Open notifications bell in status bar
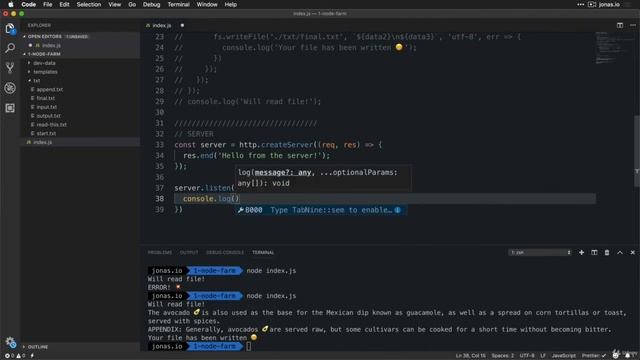Screen dimensions: 640x360 [628, 356]
